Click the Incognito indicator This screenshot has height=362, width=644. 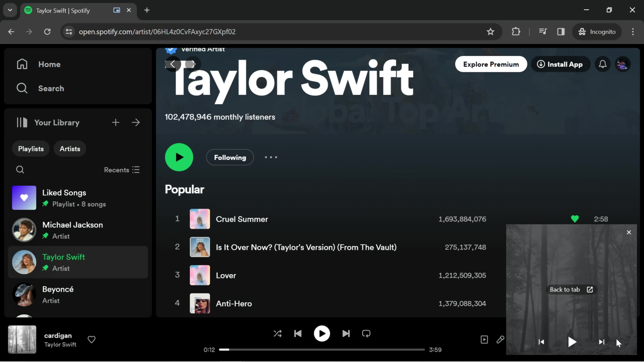tap(597, 32)
